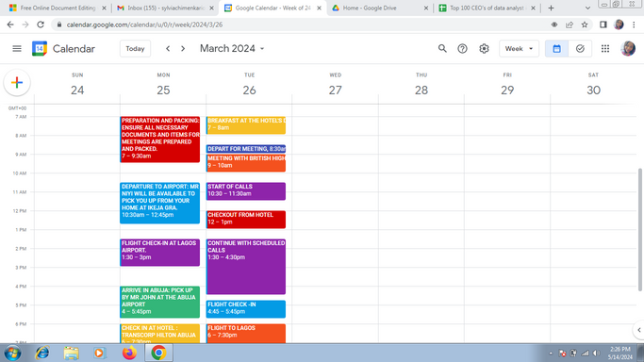644x362 pixels.
Task: Click the Today button
Action: pos(135,48)
